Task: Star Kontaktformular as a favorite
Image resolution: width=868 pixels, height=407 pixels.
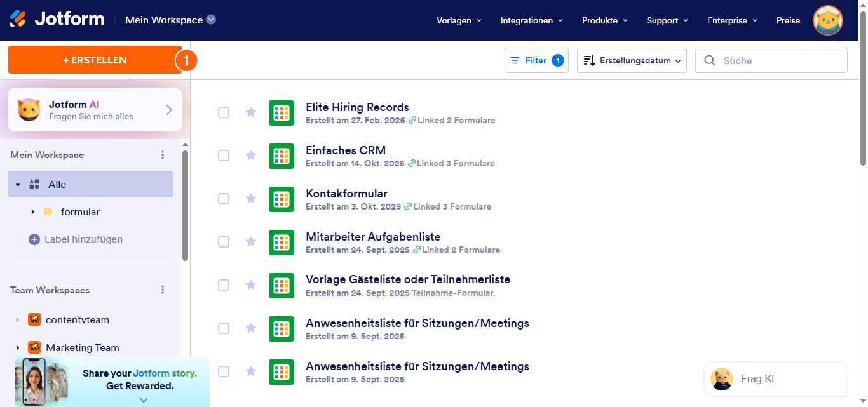Action: click(x=250, y=199)
